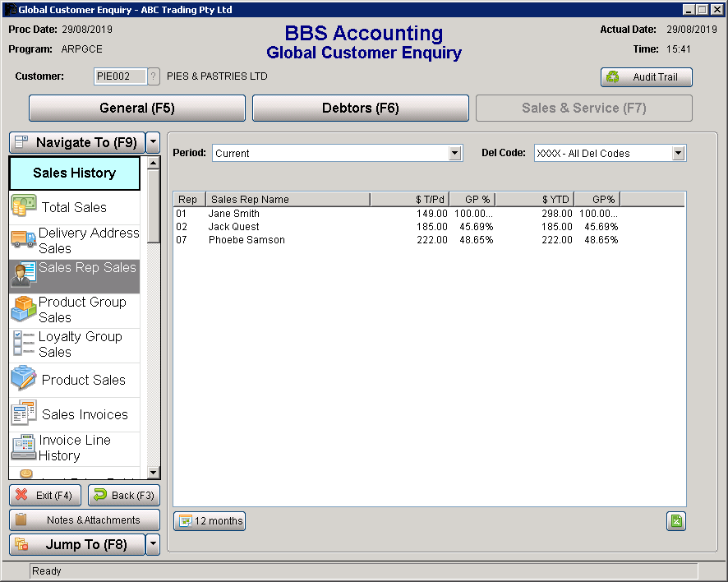
Task: Select the Invoice Line History icon
Action: point(22,447)
